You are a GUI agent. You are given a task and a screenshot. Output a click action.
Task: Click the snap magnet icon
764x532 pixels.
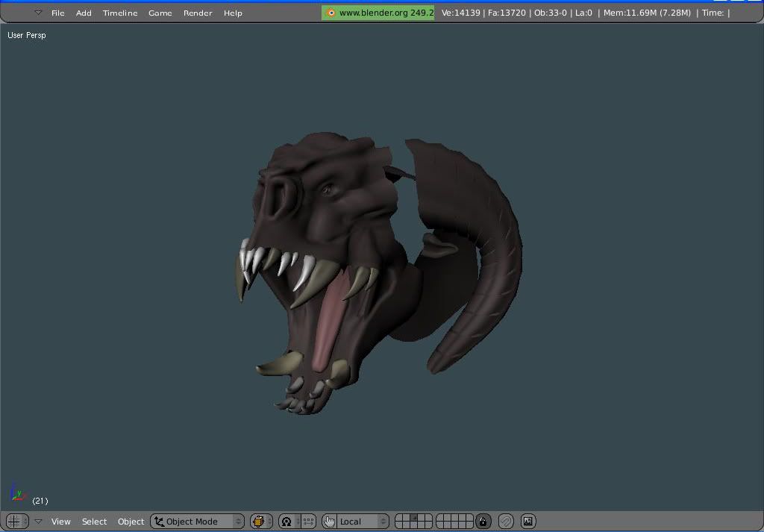pyautogui.click(x=506, y=522)
